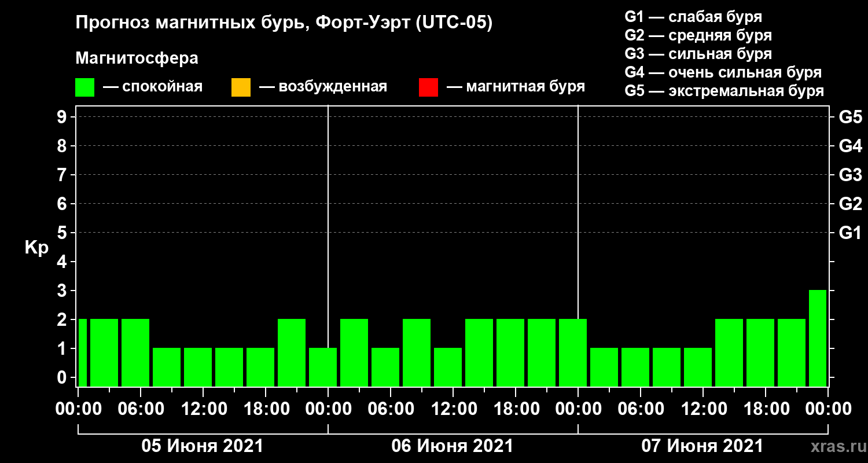Click the date label '05 Июня 2021'

[x=203, y=446]
